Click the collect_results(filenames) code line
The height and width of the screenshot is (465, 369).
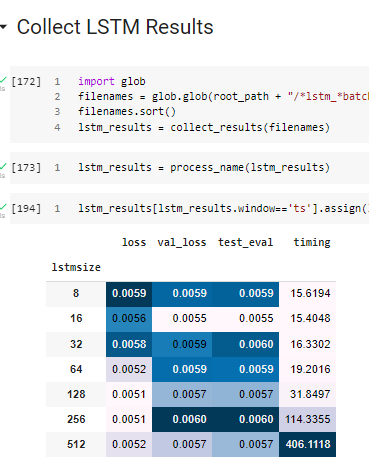[x=204, y=127]
